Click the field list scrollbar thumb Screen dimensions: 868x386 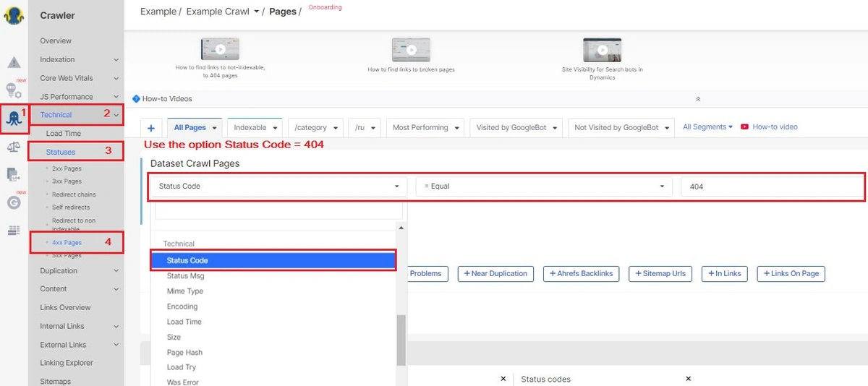(401, 340)
